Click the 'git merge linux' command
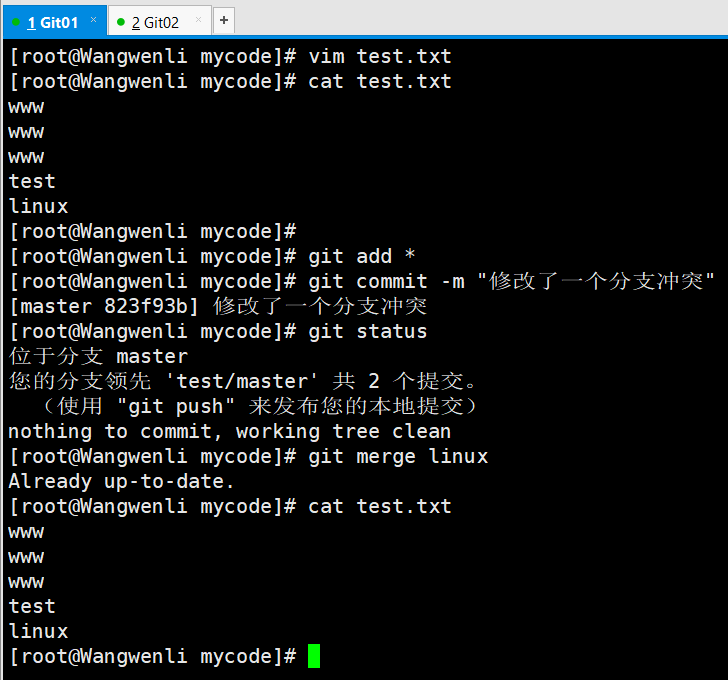This screenshot has height=680, width=728. point(398,456)
